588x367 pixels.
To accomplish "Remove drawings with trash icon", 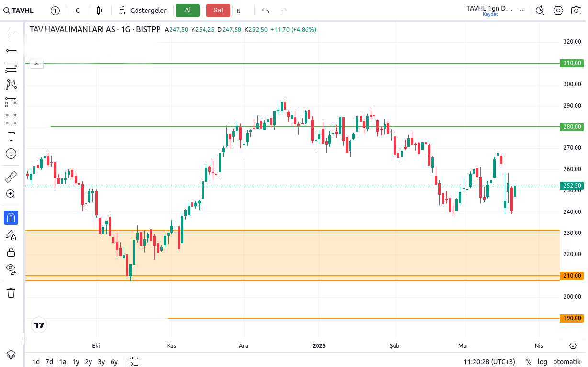I will (x=11, y=293).
